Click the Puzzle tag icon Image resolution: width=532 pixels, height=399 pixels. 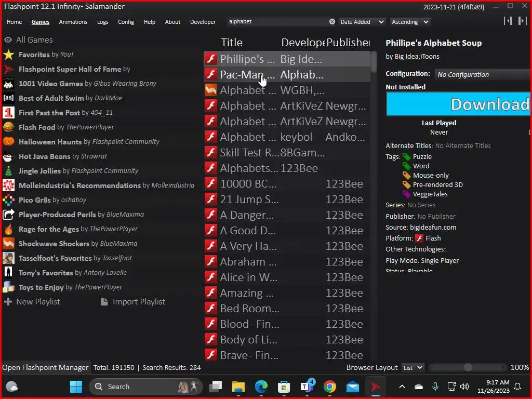pos(406,157)
